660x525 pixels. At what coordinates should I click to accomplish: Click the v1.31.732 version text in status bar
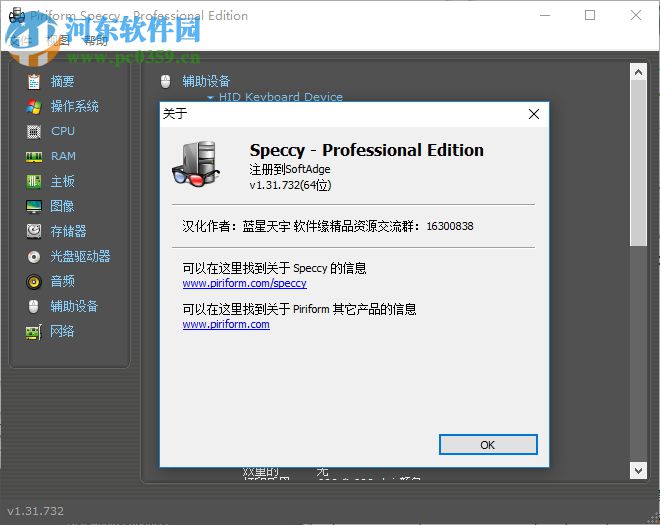pyautogui.click(x=36, y=511)
